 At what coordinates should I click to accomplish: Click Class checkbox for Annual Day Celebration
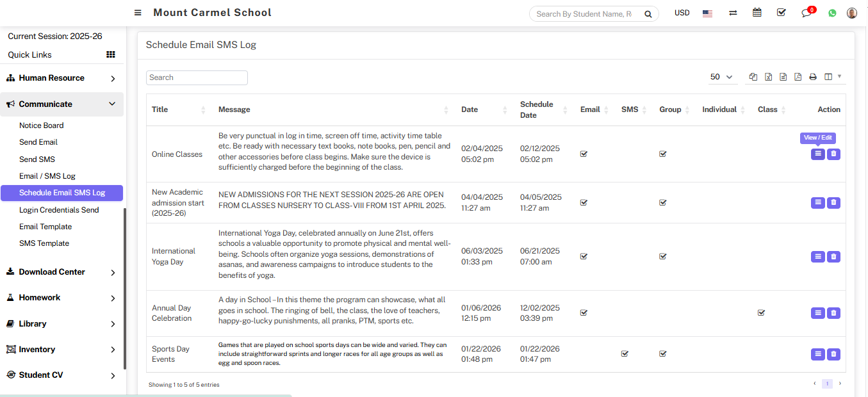tap(761, 312)
